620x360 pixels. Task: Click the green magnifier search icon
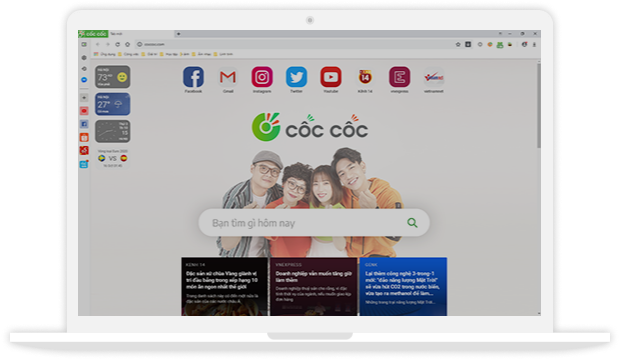412,223
